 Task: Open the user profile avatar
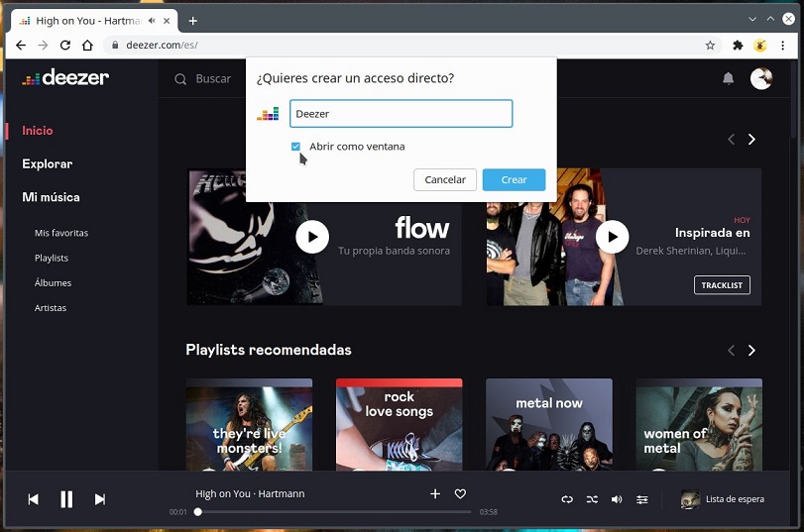coord(761,78)
